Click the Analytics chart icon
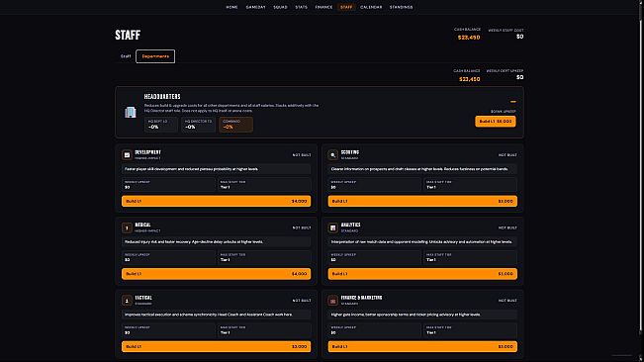The width and height of the screenshot is (644, 362). [333, 227]
